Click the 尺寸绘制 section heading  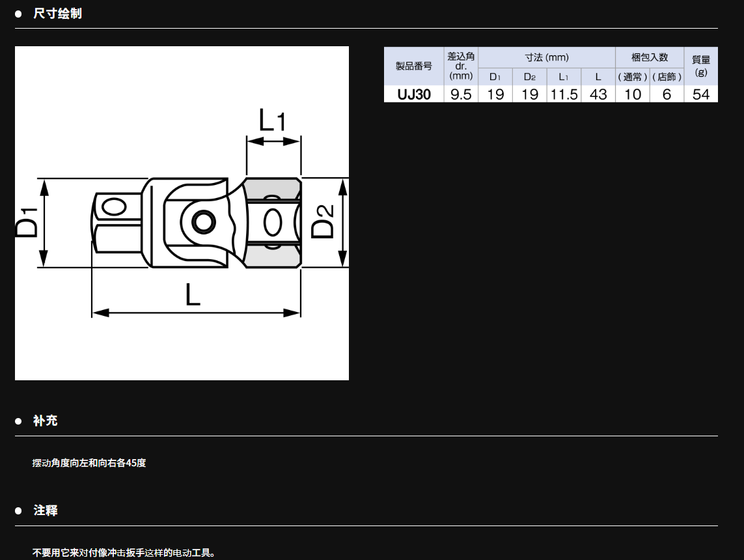(x=57, y=14)
